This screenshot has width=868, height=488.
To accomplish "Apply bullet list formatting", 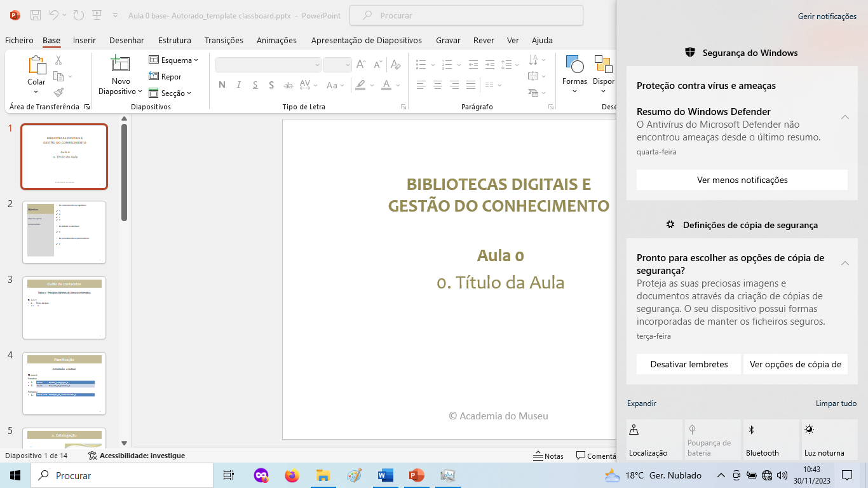I will point(421,64).
